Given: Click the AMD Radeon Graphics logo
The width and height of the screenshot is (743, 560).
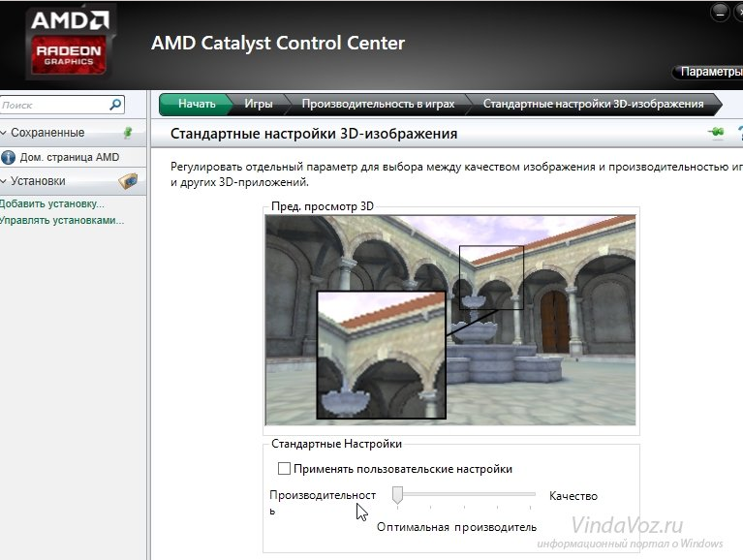Looking at the screenshot, I should click(x=69, y=43).
